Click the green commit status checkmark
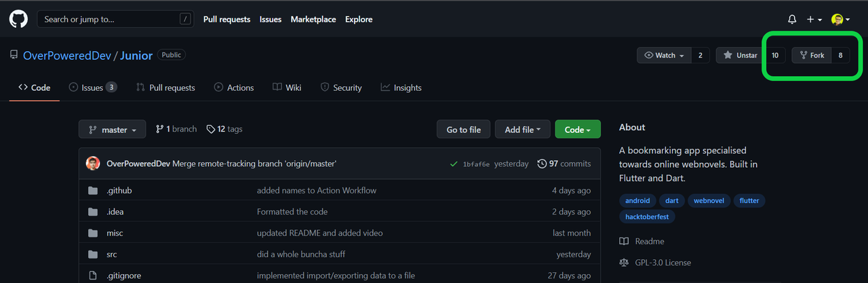The height and width of the screenshot is (283, 868). [454, 164]
